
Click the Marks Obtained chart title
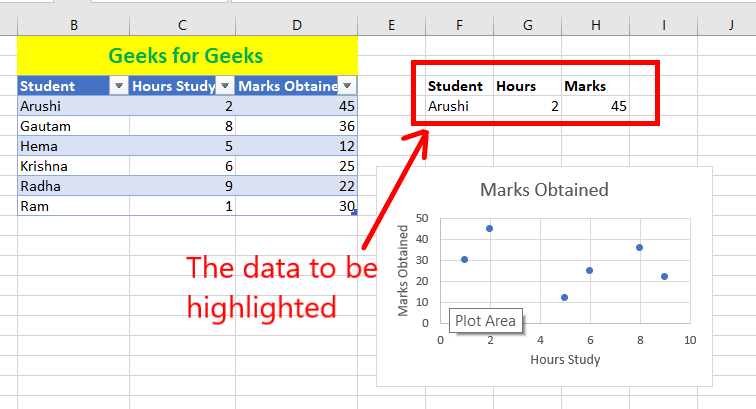tap(544, 190)
